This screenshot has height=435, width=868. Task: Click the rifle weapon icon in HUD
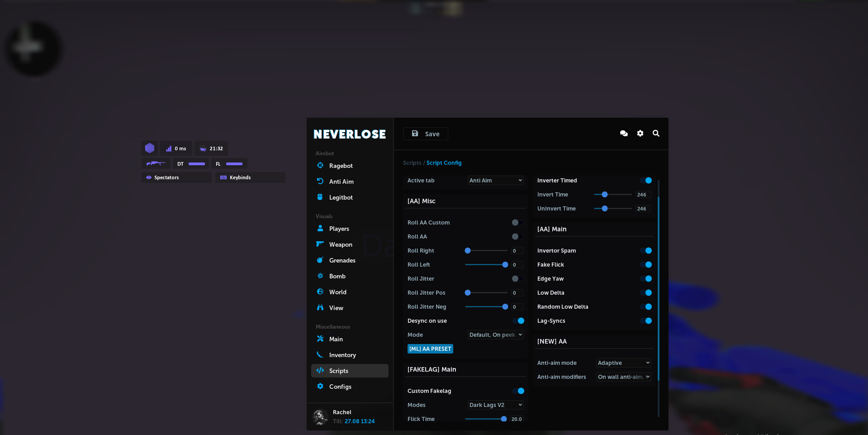156,163
